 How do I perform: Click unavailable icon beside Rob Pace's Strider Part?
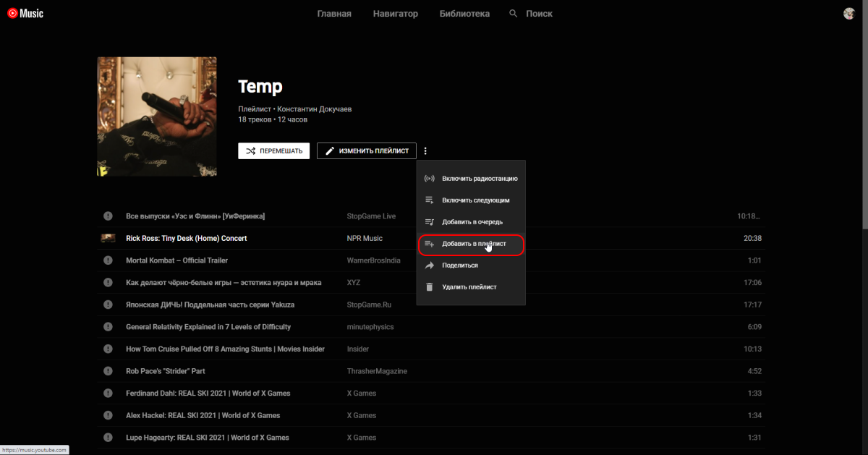[108, 371]
